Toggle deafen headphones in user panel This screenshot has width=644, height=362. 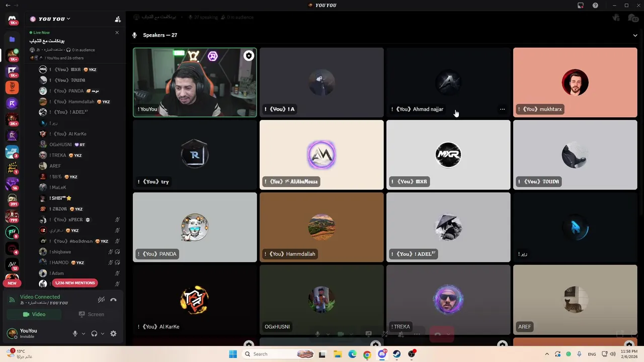tap(94, 333)
